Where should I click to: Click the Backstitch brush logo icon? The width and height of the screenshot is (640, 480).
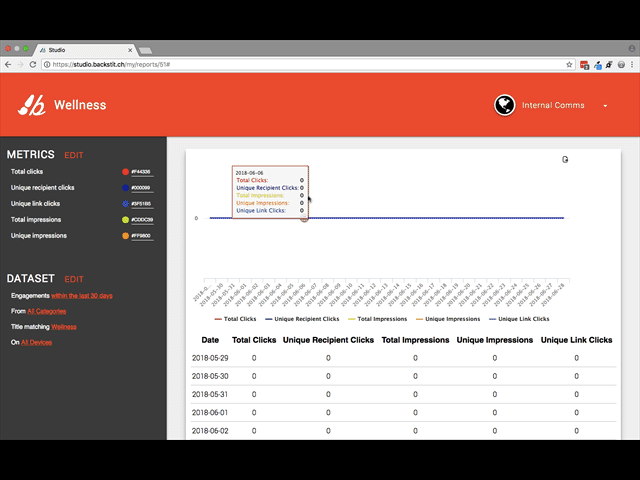tap(31, 105)
